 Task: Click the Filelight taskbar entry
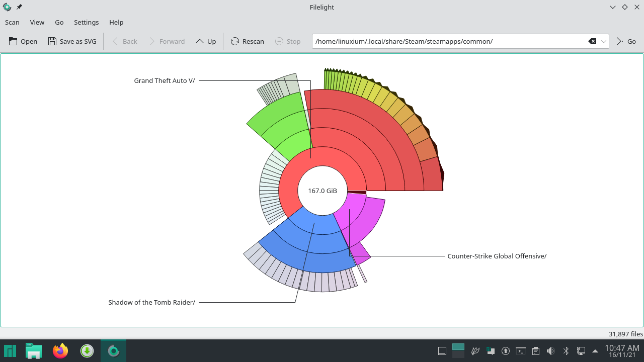114,351
